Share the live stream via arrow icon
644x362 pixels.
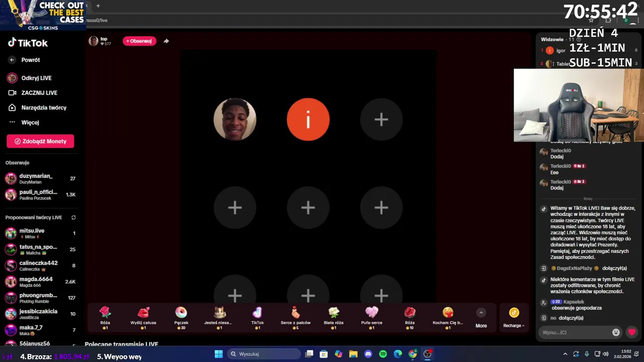pos(166,41)
